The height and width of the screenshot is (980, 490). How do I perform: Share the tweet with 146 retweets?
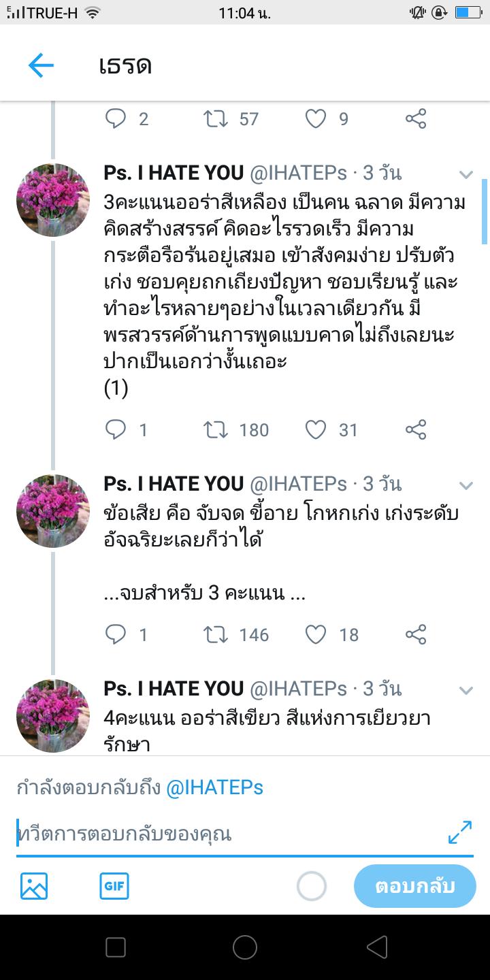click(415, 634)
